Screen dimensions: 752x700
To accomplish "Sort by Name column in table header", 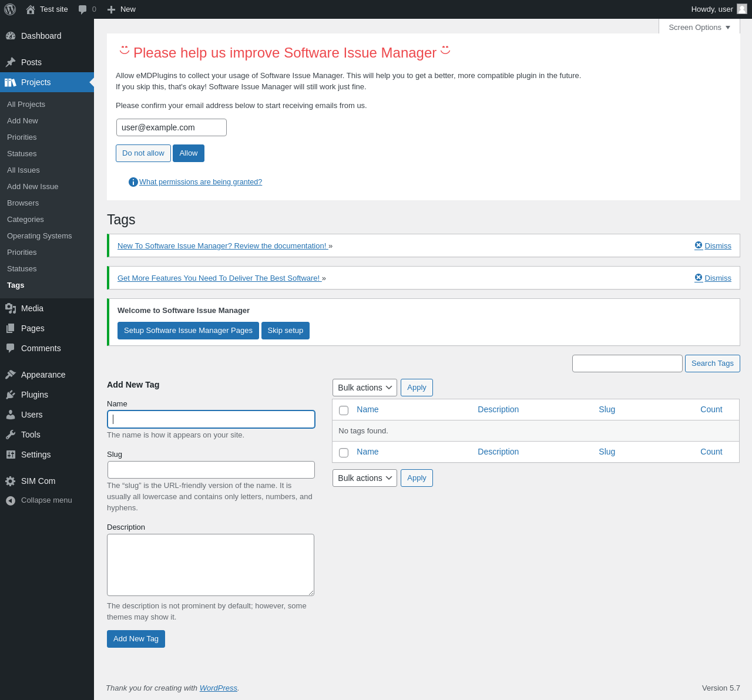I will (368, 409).
